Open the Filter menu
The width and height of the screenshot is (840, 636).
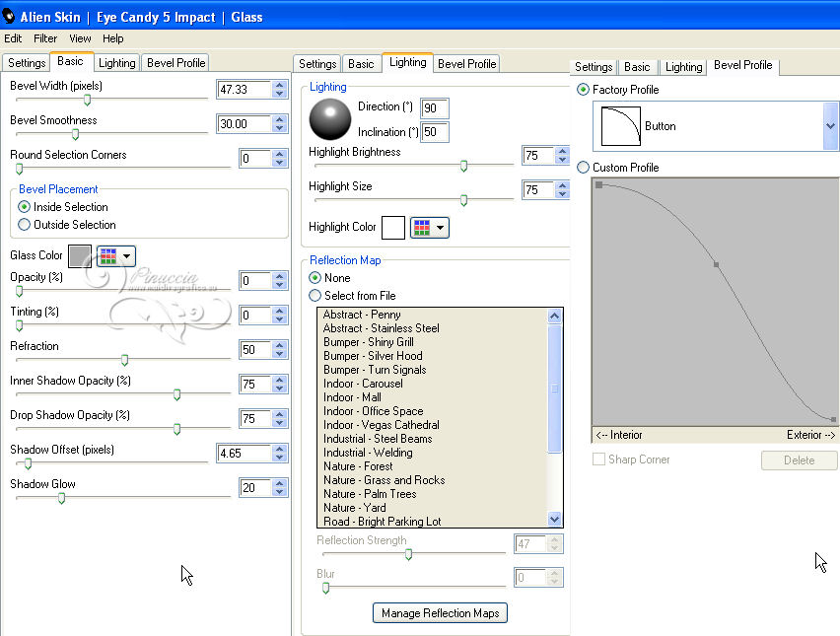[45, 38]
